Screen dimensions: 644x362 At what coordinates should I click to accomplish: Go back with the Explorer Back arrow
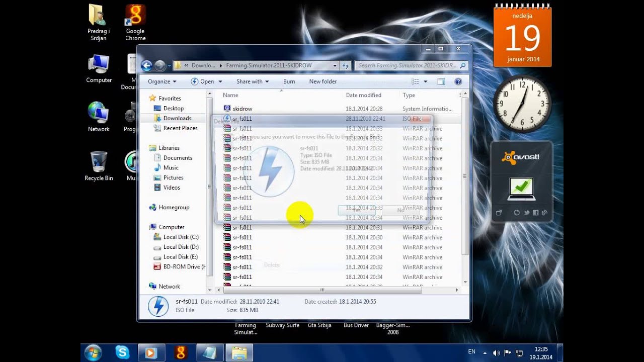click(x=146, y=65)
